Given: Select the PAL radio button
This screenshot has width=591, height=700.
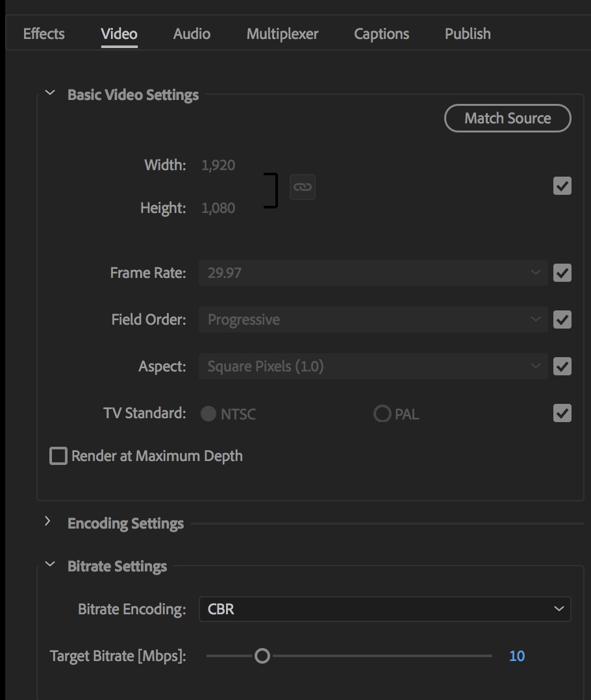Looking at the screenshot, I should pos(382,414).
